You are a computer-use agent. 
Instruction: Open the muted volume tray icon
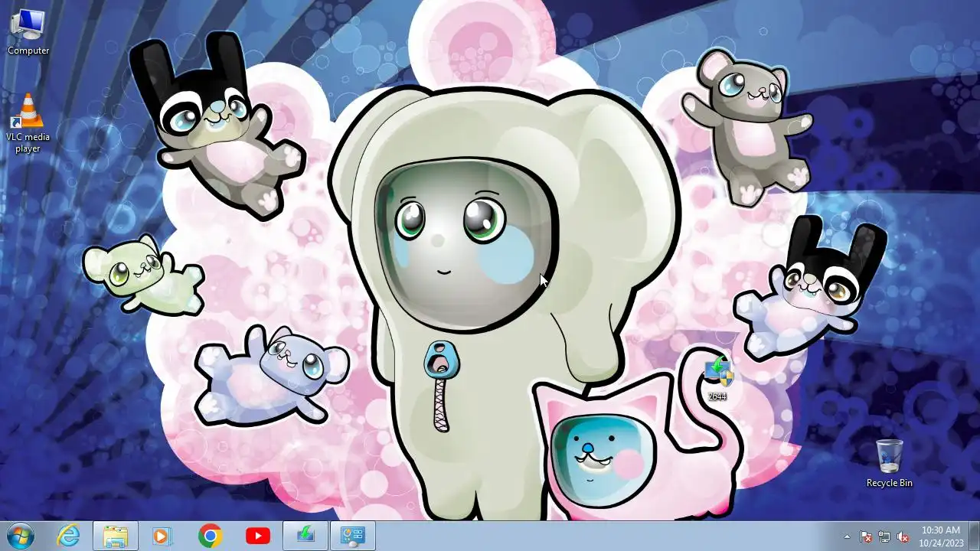[x=903, y=536]
